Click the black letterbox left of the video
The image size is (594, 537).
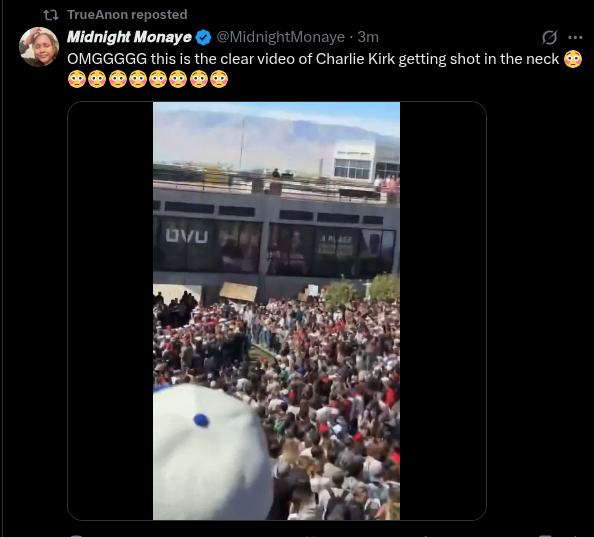pos(110,311)
